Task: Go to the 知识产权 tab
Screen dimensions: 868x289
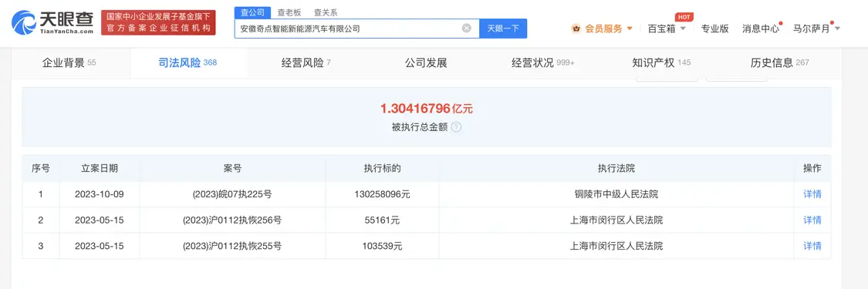Action: point(661,63)
